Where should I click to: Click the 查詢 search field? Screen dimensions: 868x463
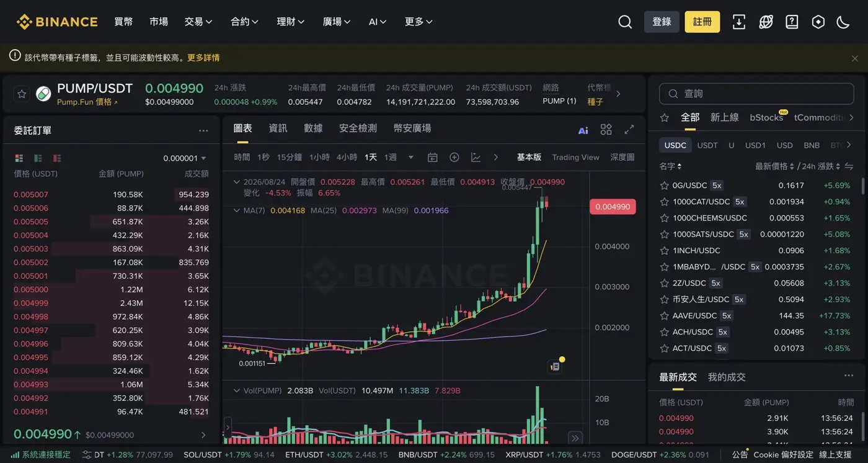click(x=756, y=94)
